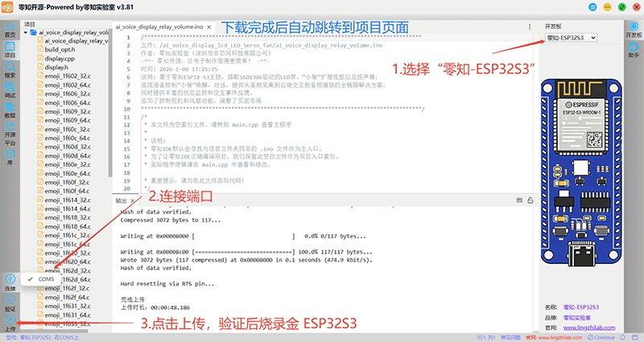Open emoji_1f606_32.c file
The height and width of the screenshot is (342, 644).
tap(68, 93)
